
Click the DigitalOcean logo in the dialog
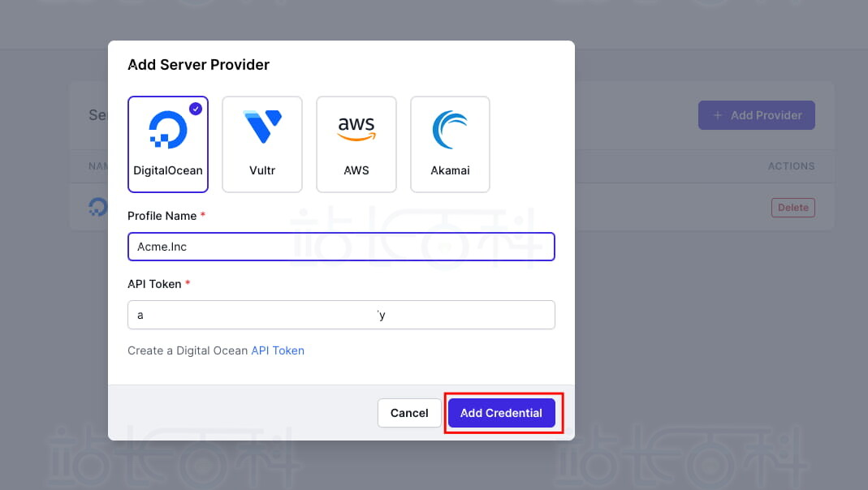click(x=168, y=130)
